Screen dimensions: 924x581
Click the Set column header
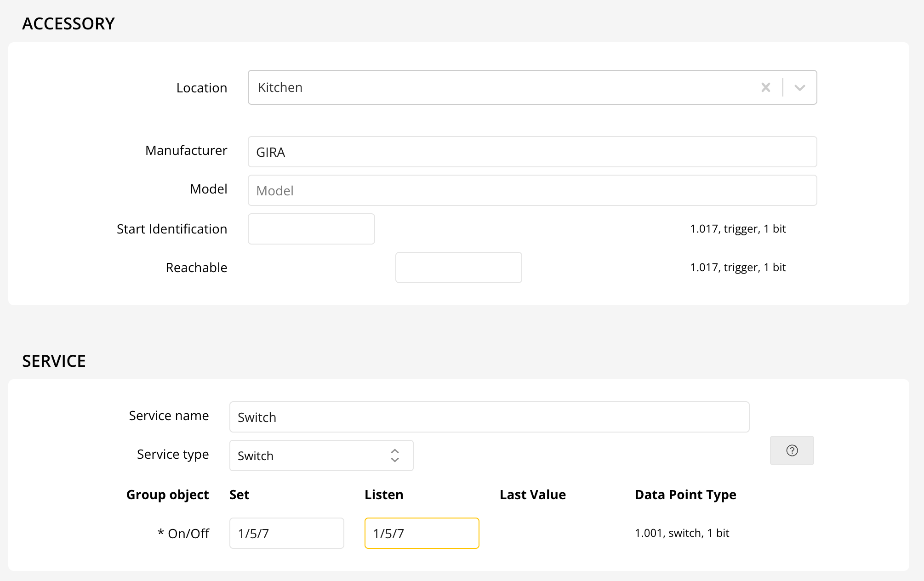coord(239,495)
